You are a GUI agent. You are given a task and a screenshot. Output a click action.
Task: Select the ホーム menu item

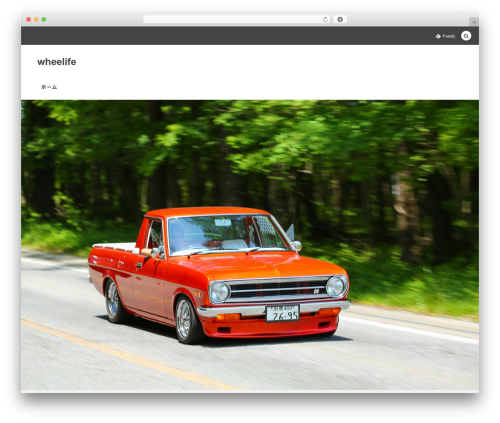[x=49, y=87]
